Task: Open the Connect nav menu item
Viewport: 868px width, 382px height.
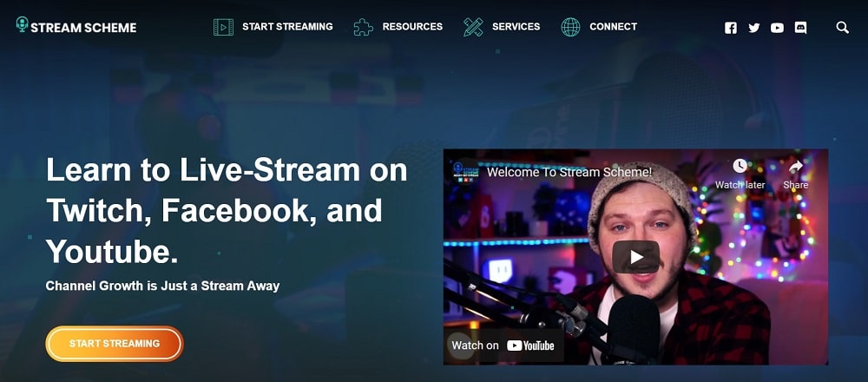Action: tap(614, 26)
